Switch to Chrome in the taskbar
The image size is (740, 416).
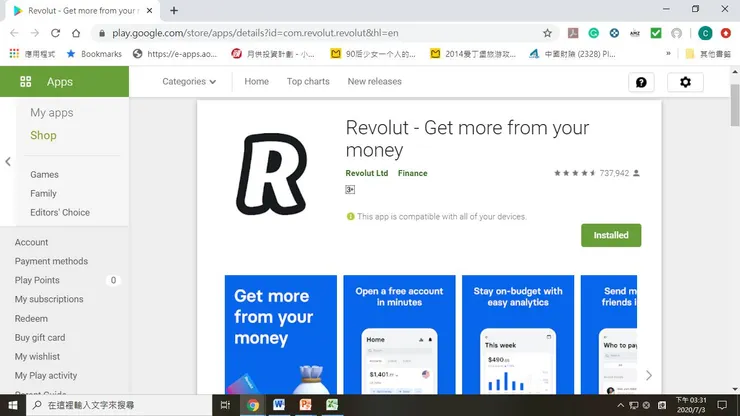[252, 405]
